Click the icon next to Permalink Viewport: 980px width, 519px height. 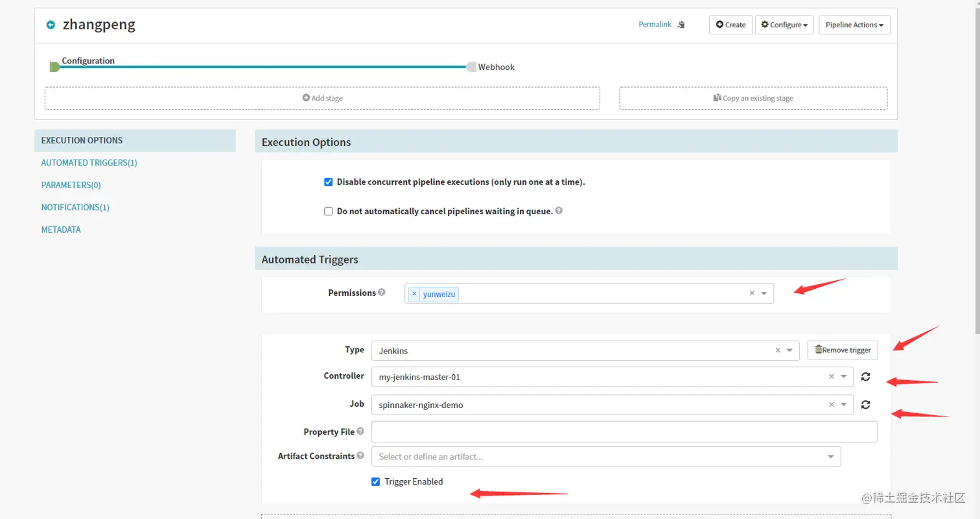pos(681,25)
